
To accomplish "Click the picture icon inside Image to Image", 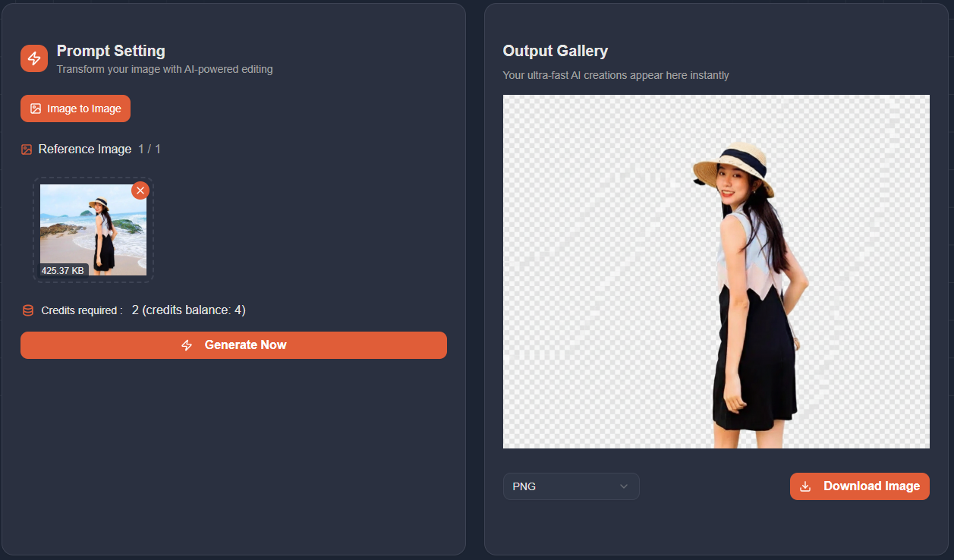I will (x=35, y=109).
